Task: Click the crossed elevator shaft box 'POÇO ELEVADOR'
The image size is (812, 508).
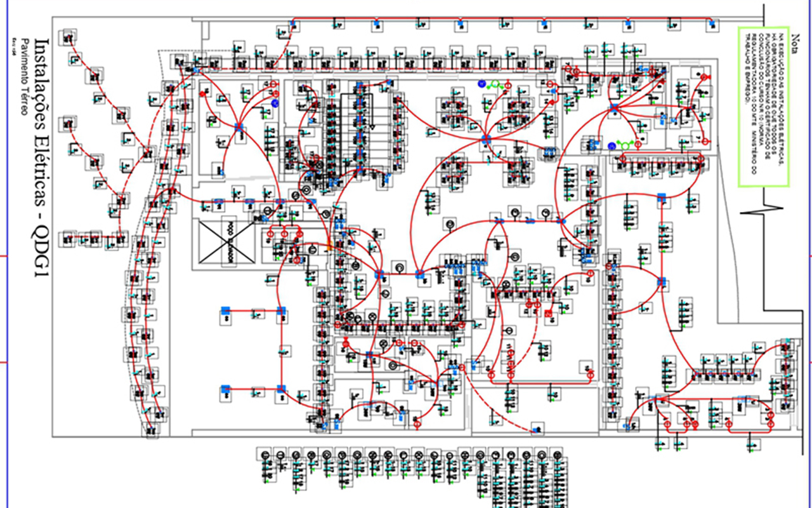Action: tap(228, 243)
